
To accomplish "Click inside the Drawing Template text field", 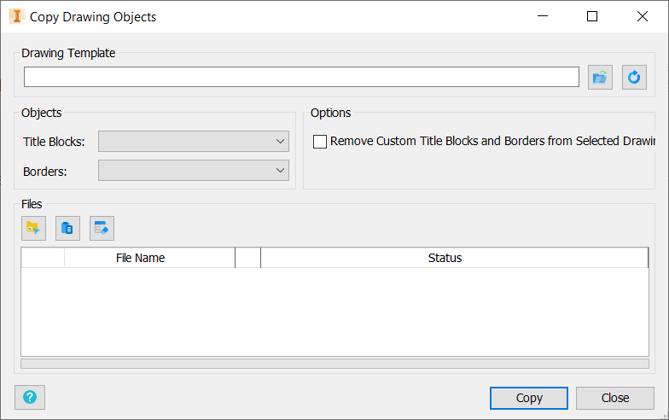I will click(x=300, y=77).
